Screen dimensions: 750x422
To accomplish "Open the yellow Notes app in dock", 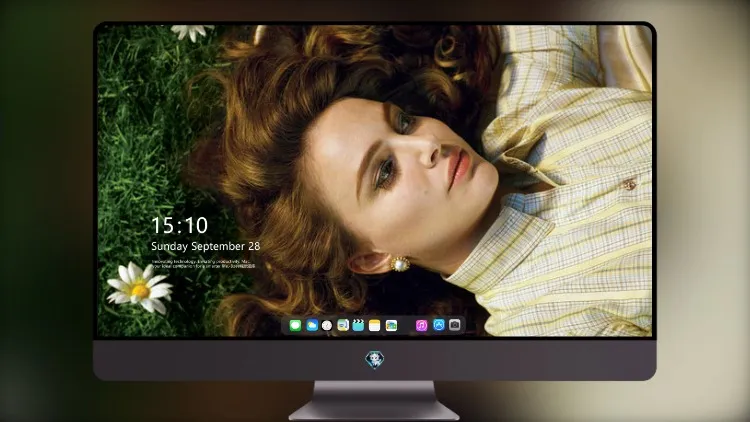I will (x=375, y=325).
